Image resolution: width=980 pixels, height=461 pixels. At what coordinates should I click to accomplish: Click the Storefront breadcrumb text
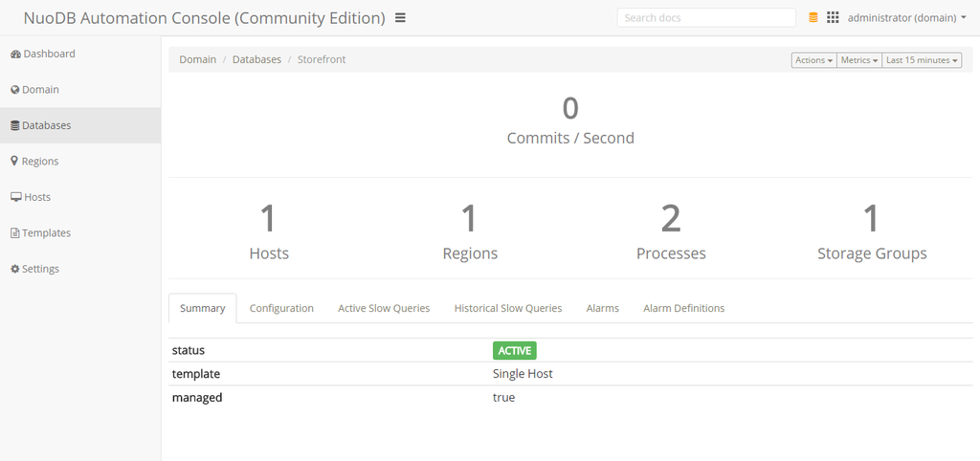point(322,59)
